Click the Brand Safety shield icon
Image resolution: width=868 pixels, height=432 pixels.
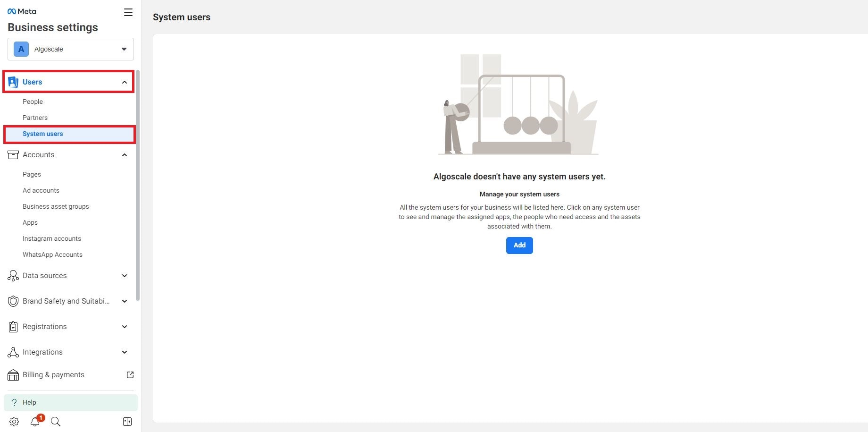click(x=13, y=301)
